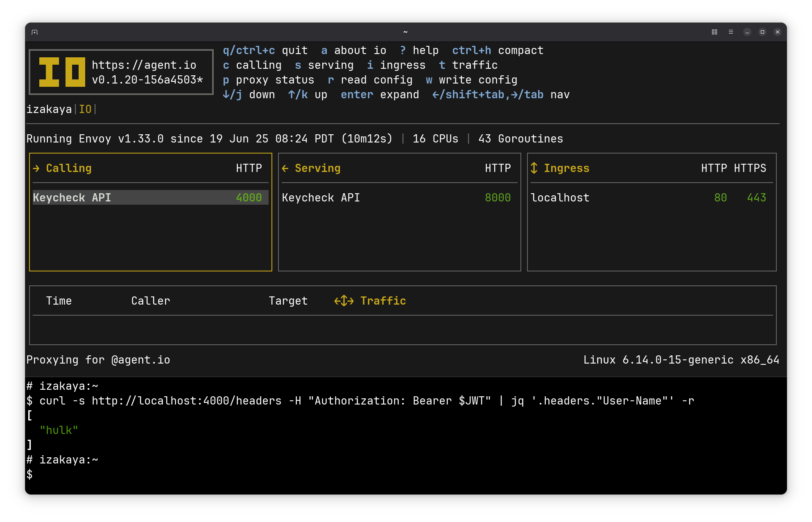Click version v0.1.20-156a4503* text
The width and height of the screenshot is (812, 522).
(x=147, y=80)
